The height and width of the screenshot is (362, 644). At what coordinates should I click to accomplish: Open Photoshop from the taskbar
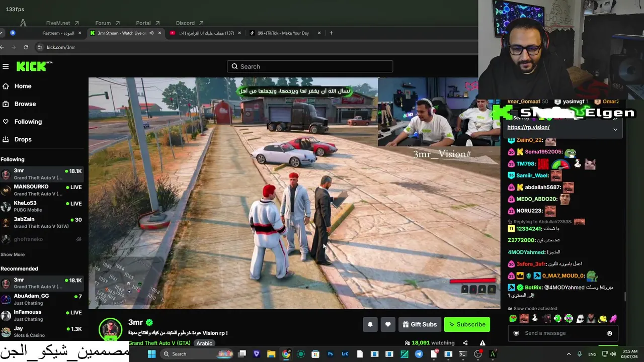click(x=330, y=354)
